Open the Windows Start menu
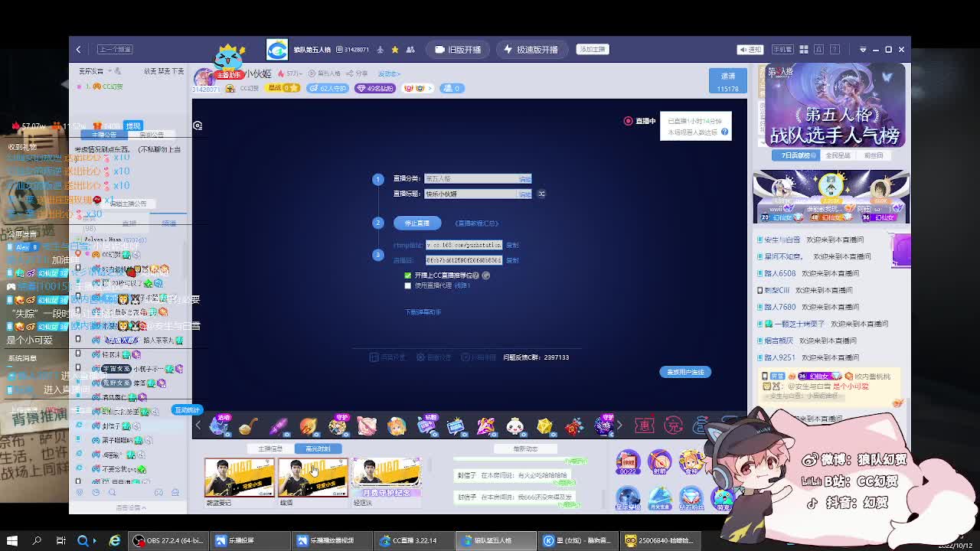980x551 pixels. (12, 541)
